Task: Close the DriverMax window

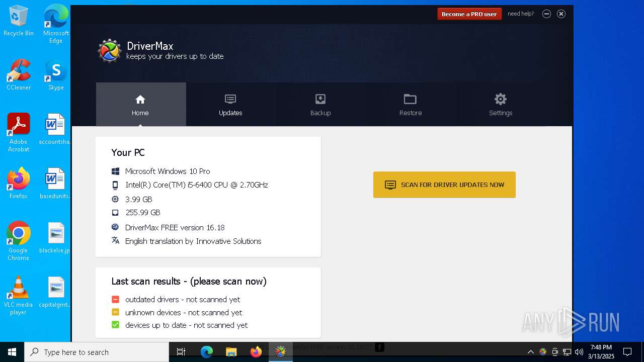Action: coord(561,14)
